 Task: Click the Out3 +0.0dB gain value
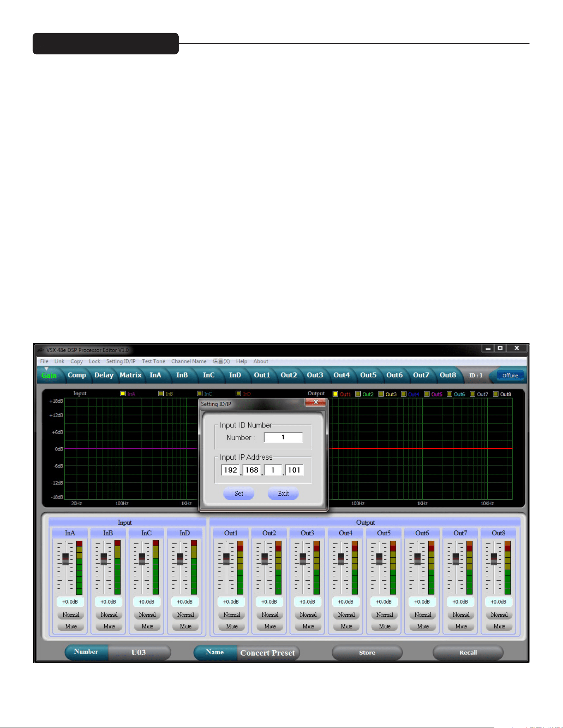307,602
